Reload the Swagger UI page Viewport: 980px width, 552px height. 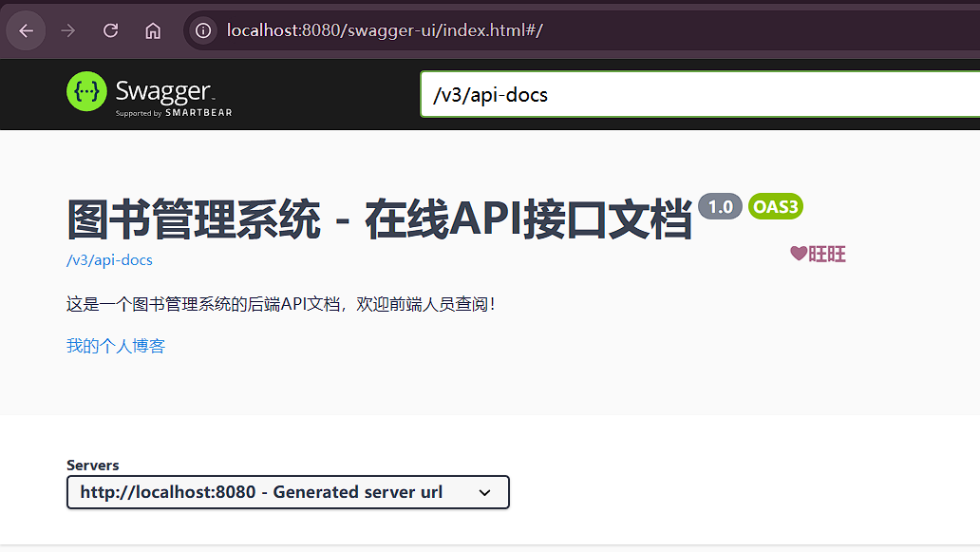coord(110,30)
